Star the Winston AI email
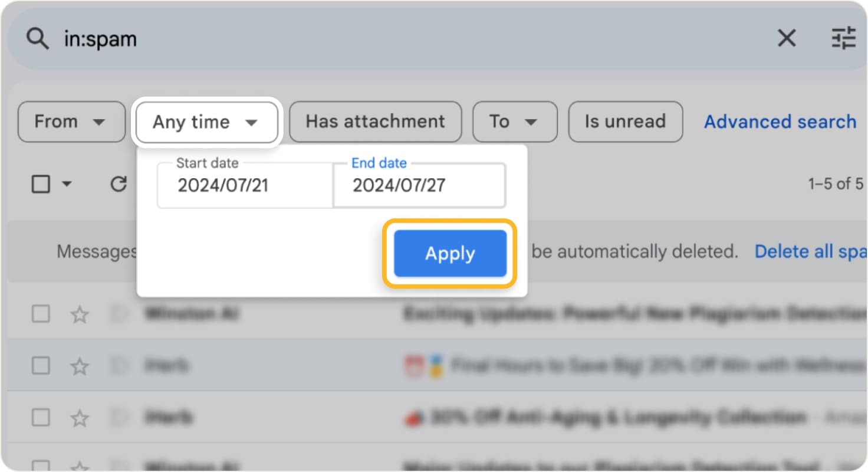 (79, 314)
